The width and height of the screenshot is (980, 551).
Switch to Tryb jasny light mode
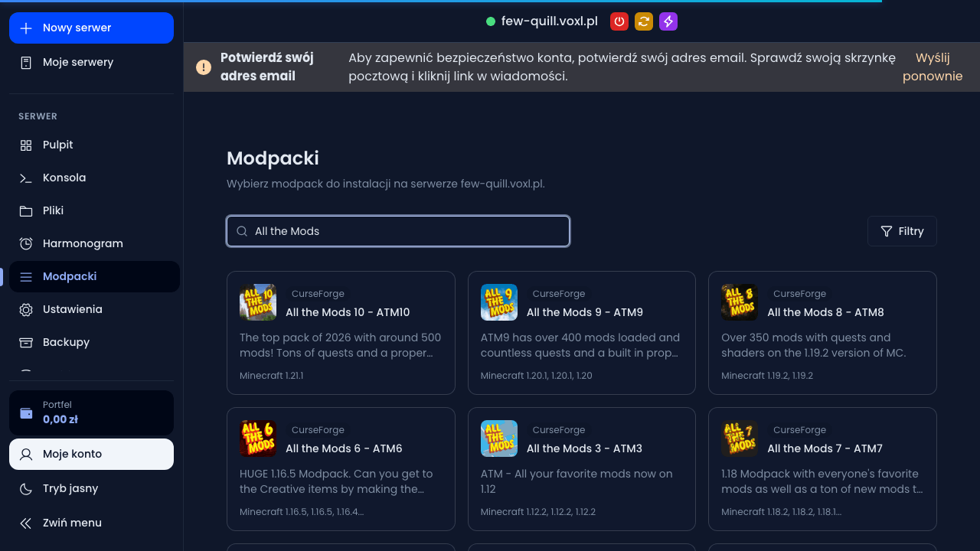(x=91, y=489)
